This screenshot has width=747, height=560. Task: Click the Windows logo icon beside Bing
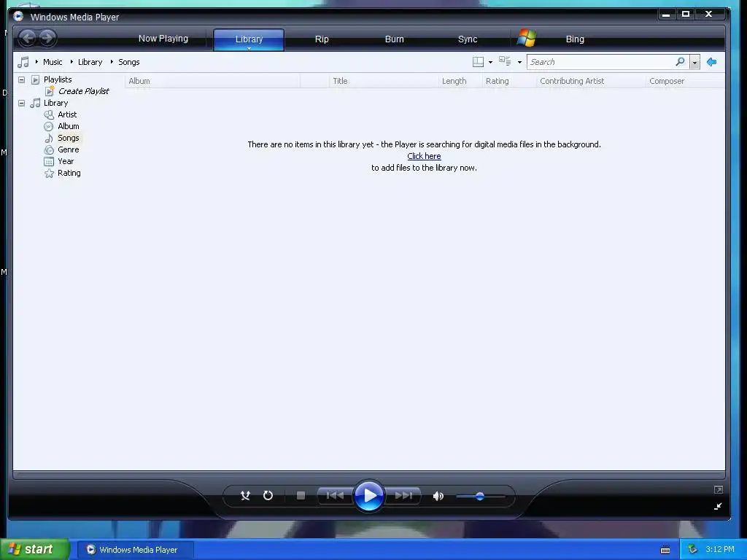(527, 38)
